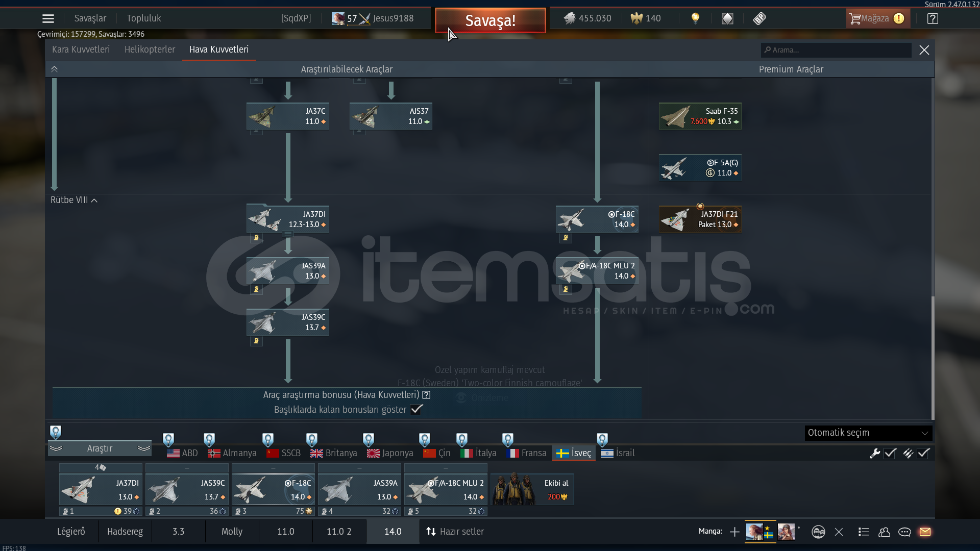Click Ekibi al to buy crew
Screen dimensions: 980x551
532,490
